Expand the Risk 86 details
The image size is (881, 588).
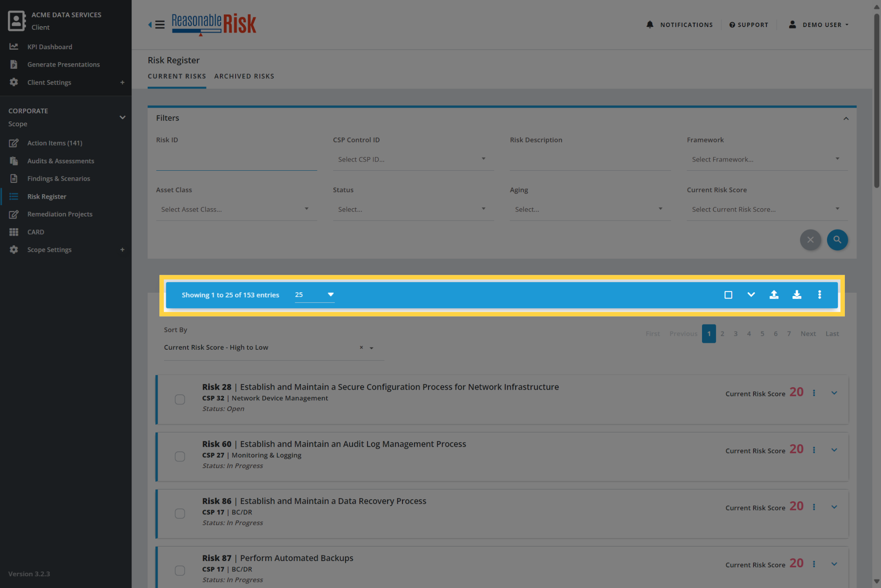coord(834,507)
